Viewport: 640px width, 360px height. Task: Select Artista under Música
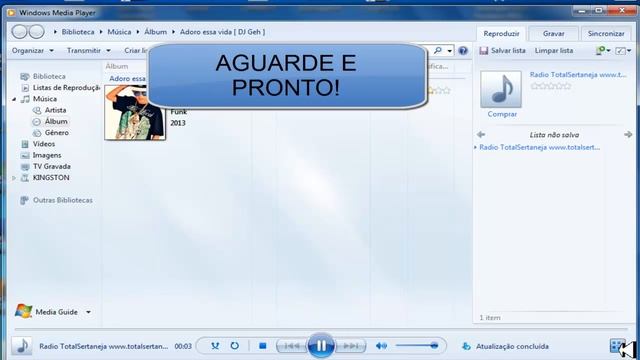click(56, 110)
